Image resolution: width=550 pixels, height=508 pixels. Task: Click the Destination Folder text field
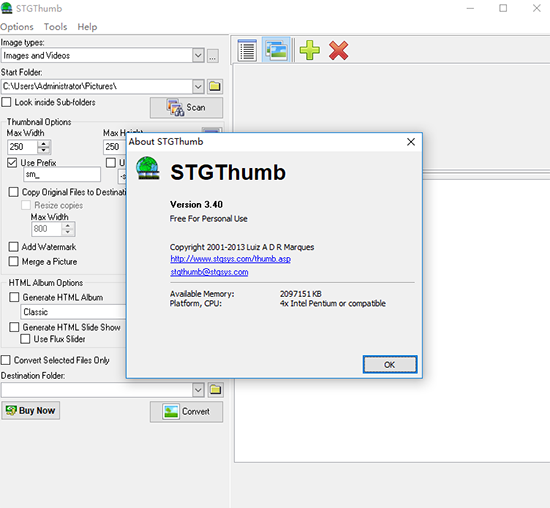point(97,390)
